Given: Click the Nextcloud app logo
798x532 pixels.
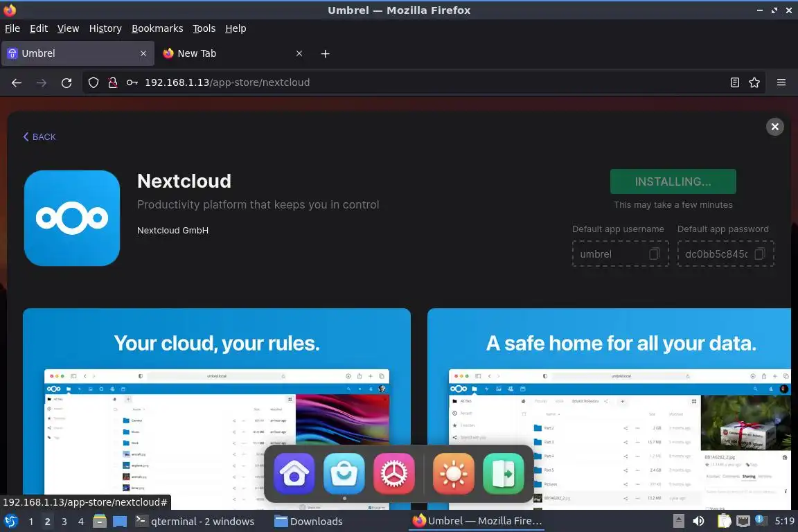Looking at the screenshot, I should click(72, 218).
